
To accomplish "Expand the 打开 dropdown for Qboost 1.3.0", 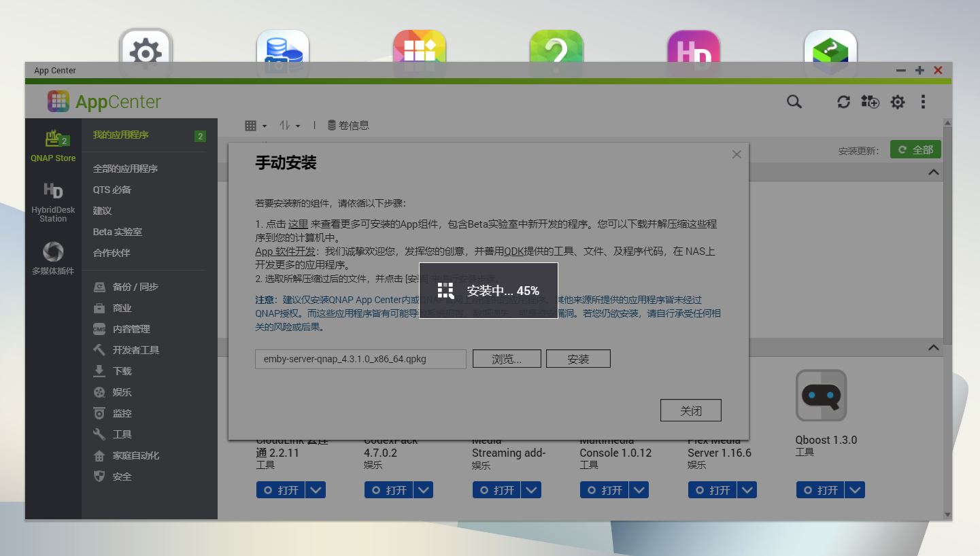I will [856, 489].
